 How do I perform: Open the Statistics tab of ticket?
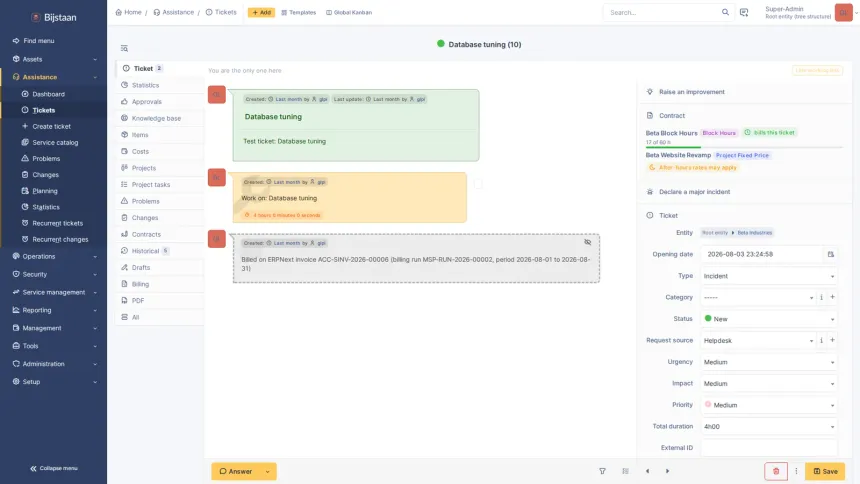coord(159,85)
